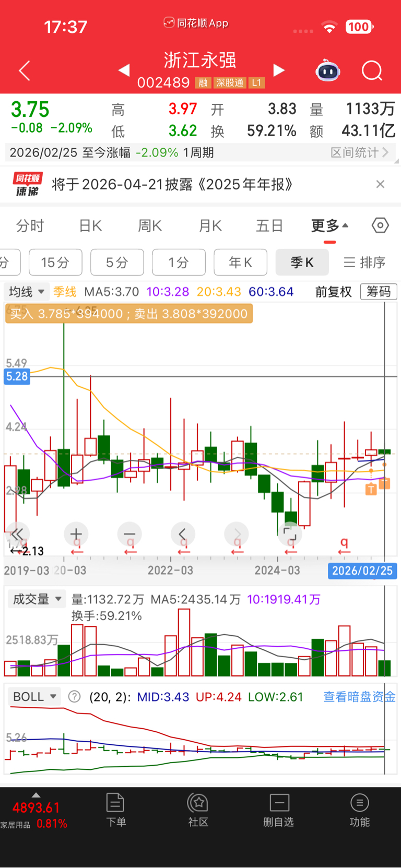Open the 同花顺速递 news logo
Viewport: 401px width, 868px height.
pyautogui.click(x=28, y=184)
